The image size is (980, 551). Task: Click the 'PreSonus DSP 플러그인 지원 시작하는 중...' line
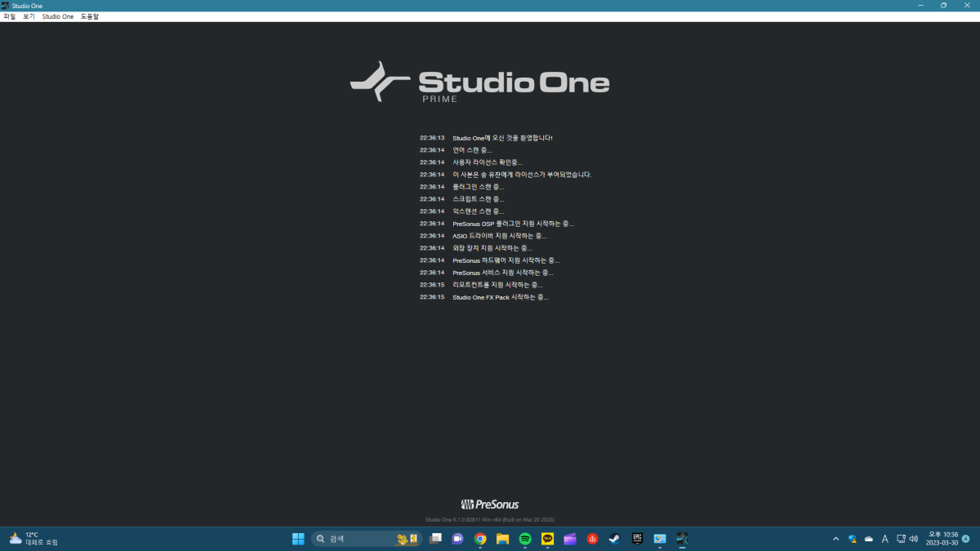pyautogui.click(x=513, y=224)
